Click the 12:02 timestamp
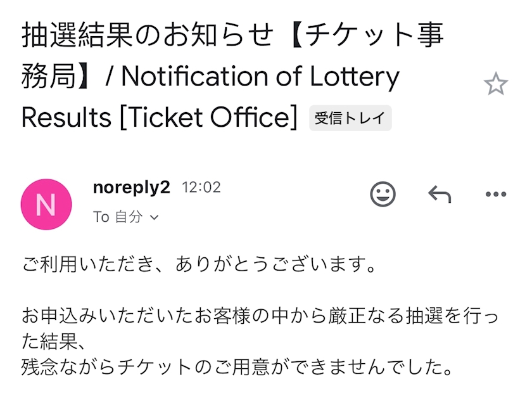 pos(201,188)
